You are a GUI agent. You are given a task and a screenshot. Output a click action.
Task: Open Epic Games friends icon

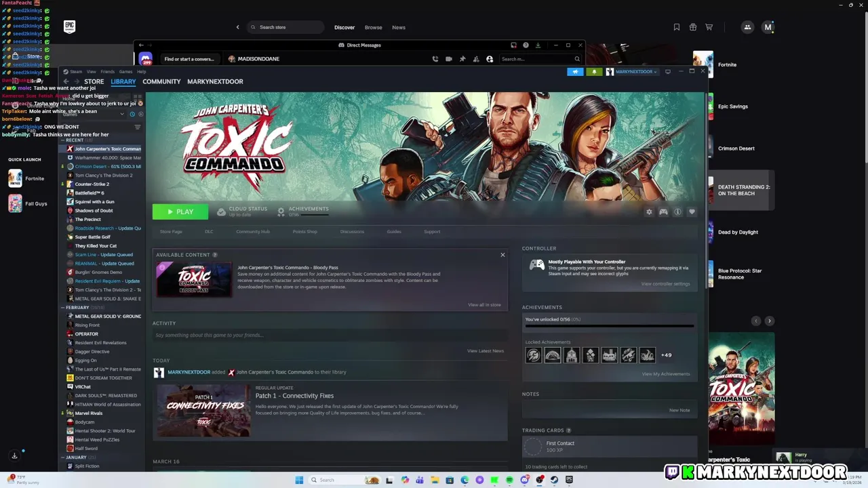(747, 27)
